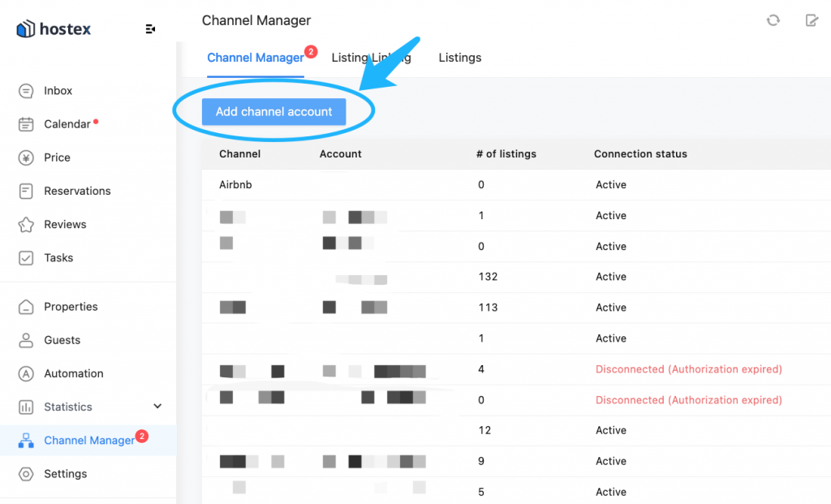Open the Guests person icon

pos(25,340)
